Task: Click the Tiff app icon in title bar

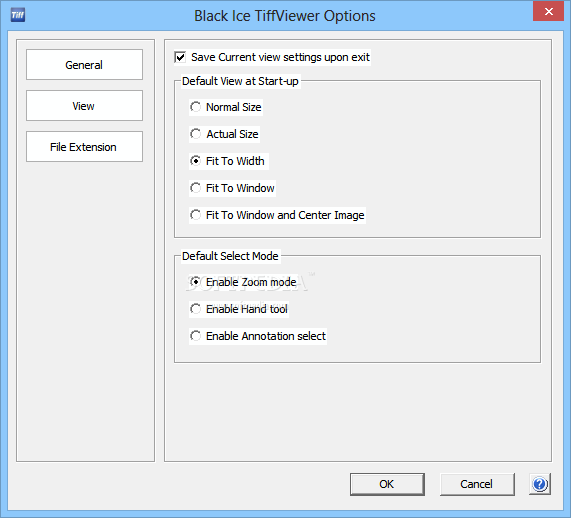Action: 17,15
